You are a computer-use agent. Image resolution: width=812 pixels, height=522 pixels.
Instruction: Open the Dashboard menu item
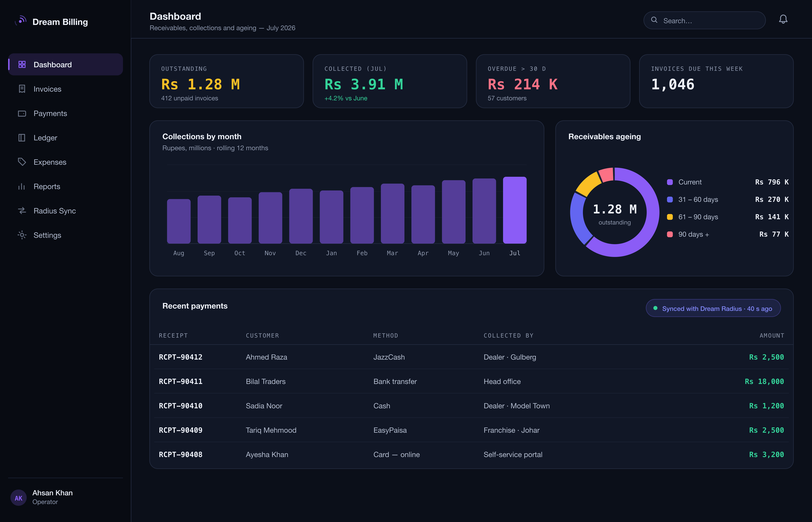click(66, 64)
